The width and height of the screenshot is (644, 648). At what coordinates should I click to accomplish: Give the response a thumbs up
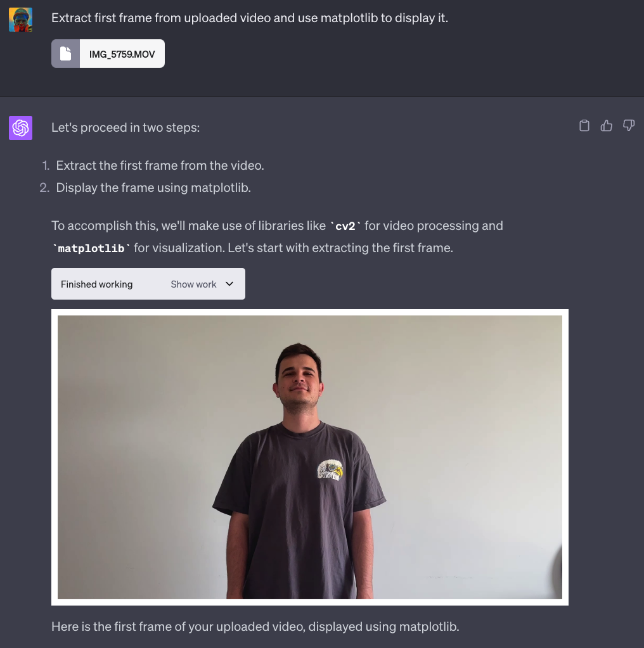tap(607, 125)
